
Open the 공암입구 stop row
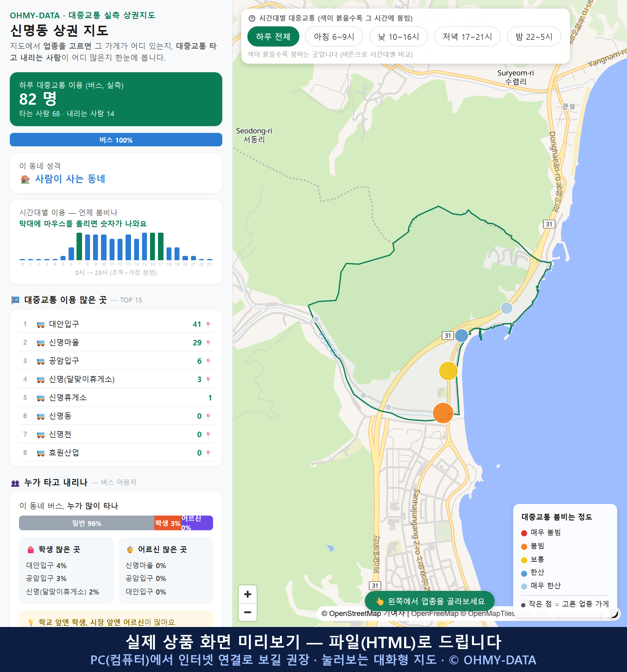(116, 361)
